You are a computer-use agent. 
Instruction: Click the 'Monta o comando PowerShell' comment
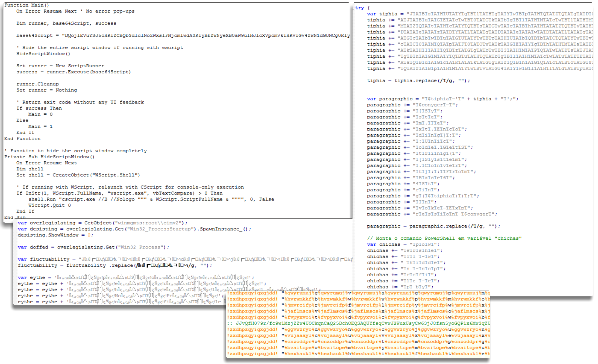point(444,238)
